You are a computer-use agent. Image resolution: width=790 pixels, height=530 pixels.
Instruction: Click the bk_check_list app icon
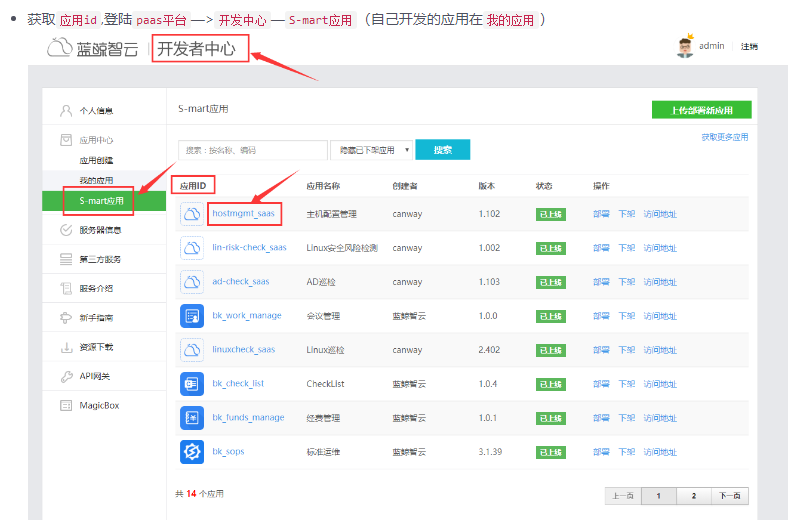(192, 384)
